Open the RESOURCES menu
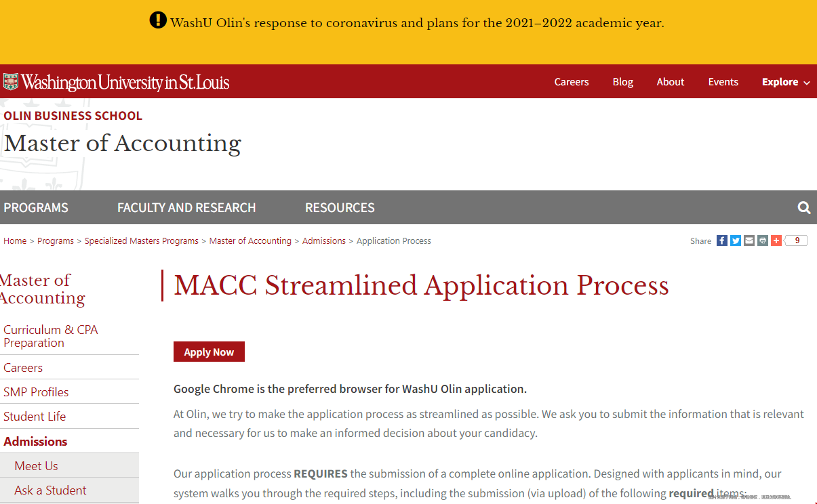 pyautogui.click(x=340, y=208)
